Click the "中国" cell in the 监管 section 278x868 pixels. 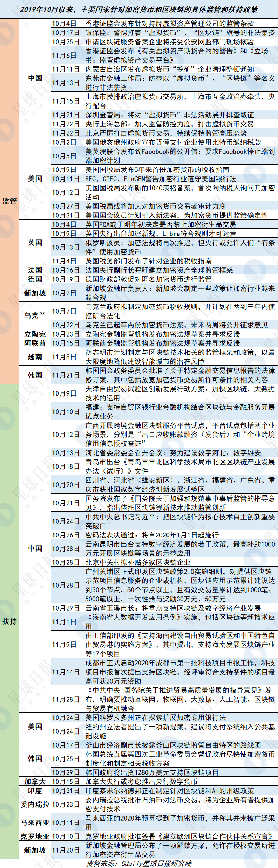point(35,78)
